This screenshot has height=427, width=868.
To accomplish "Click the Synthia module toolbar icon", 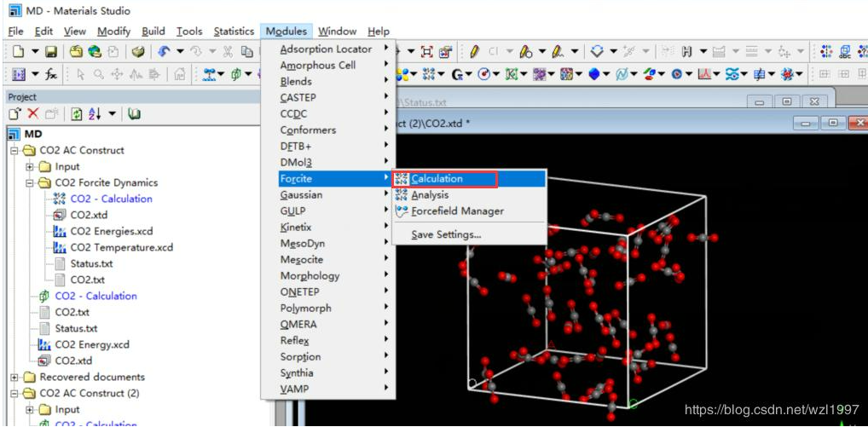I will pyautogui.click(x=758, y=74).
